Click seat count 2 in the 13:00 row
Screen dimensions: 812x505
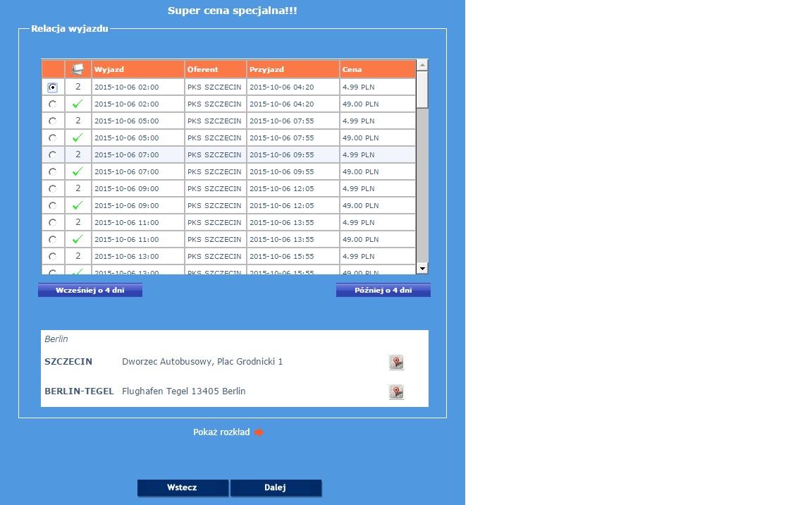[x=78, y=257]
